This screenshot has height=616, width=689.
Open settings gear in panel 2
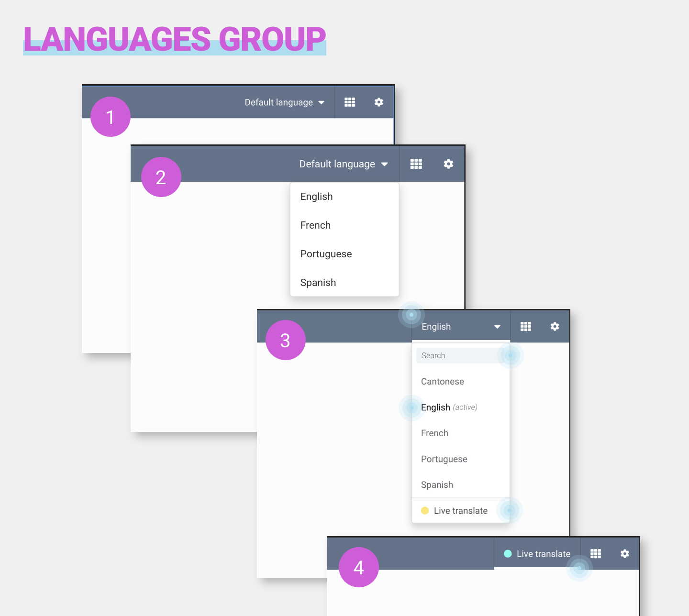coord(448,164)
